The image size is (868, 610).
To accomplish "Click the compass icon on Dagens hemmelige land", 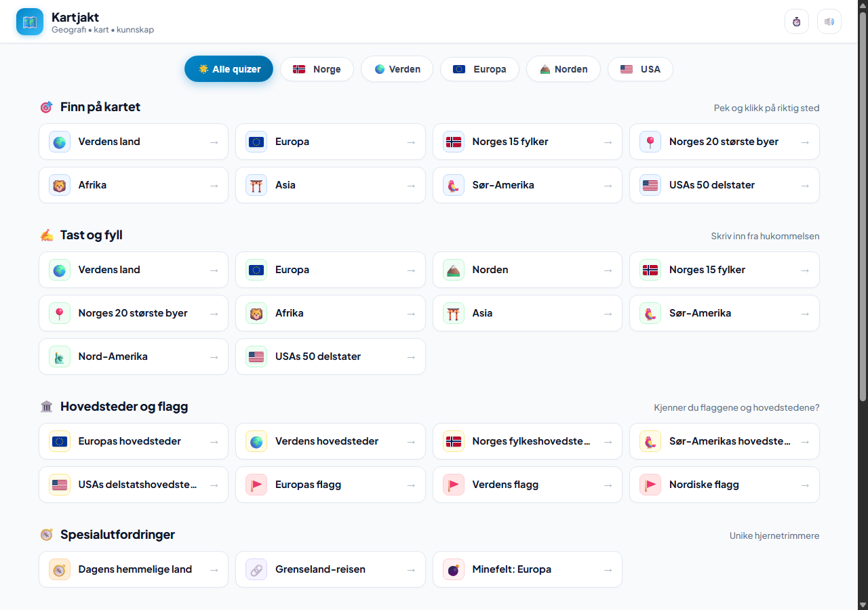I will (x=60, y=569).
